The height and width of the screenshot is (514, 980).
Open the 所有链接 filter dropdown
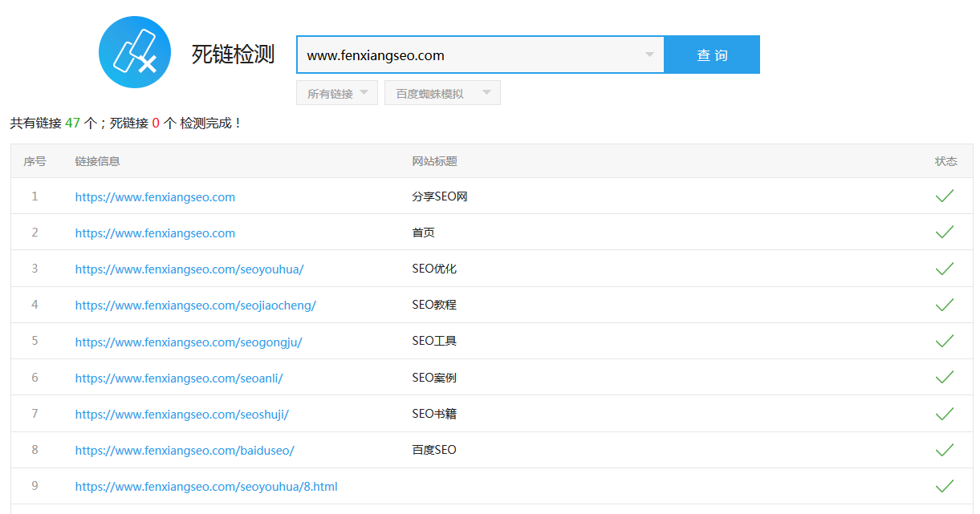(x=336, y=92)
